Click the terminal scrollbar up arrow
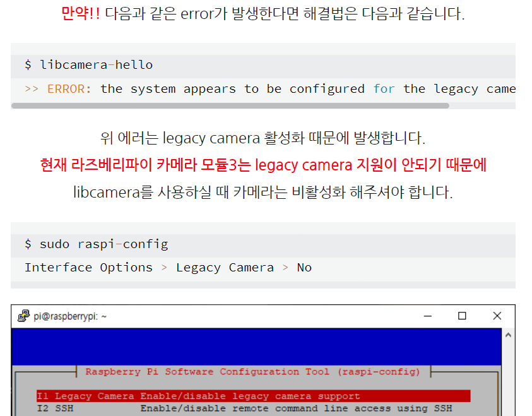532x416 pixels. 508,335
